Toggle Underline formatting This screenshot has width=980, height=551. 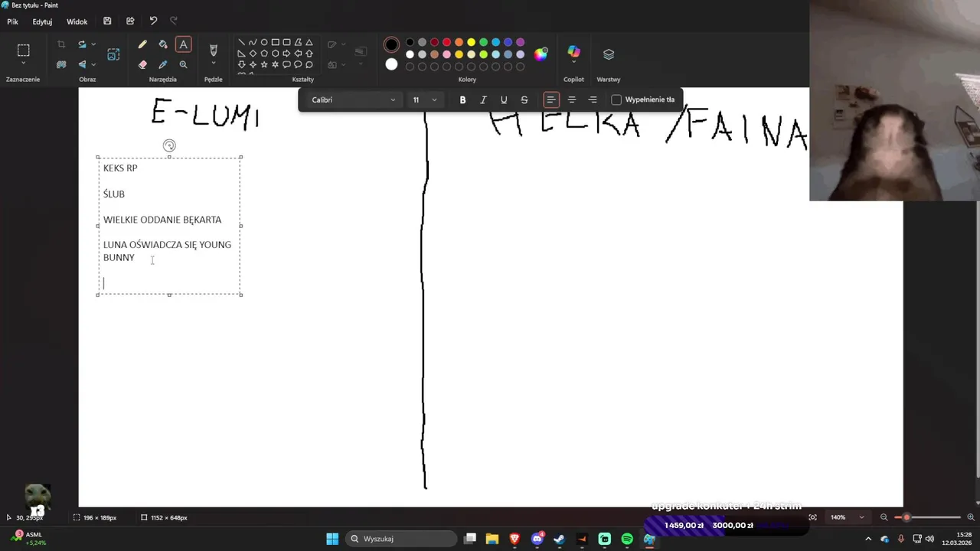(504, 99)
